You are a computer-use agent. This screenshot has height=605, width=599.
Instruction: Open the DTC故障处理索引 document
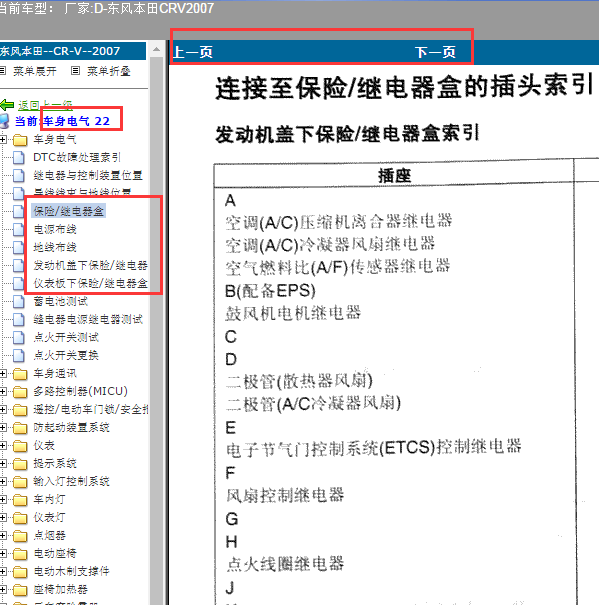77,157
